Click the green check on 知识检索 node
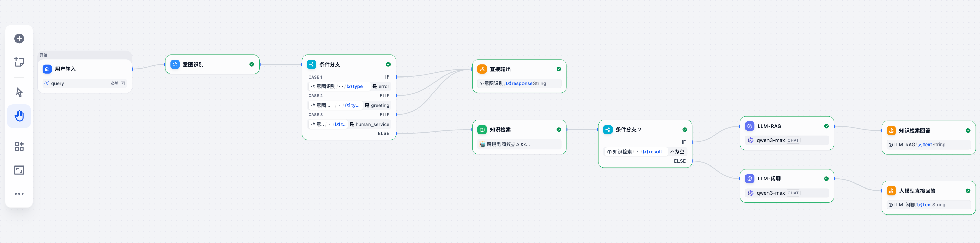The height and width of the screenshot is (243, 980). (x=558, y=130)
